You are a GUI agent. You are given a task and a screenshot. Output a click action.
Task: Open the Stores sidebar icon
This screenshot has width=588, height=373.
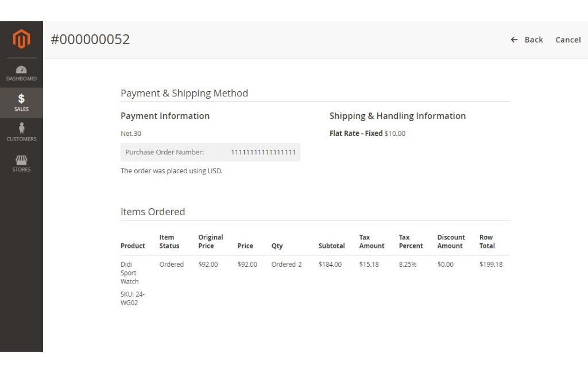tap(21, 164)
